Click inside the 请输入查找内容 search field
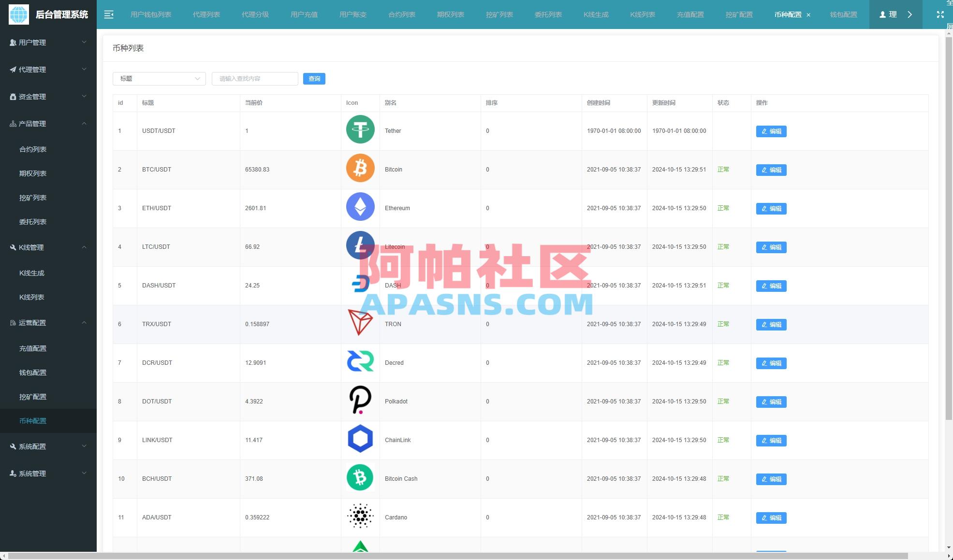The image size is (953, 560). [x=254, y=78]
